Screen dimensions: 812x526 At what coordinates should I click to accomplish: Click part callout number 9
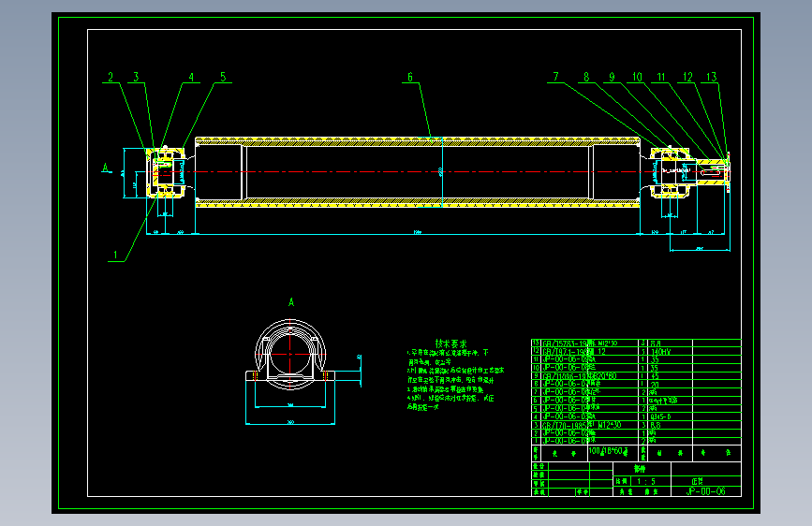(613, 77)
